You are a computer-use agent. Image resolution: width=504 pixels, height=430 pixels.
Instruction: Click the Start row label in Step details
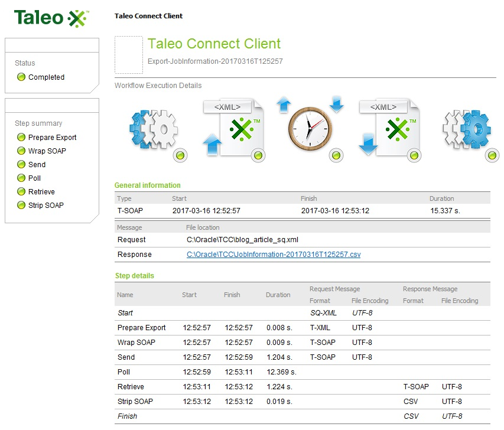pyautogui.click(x=125, y=312)
